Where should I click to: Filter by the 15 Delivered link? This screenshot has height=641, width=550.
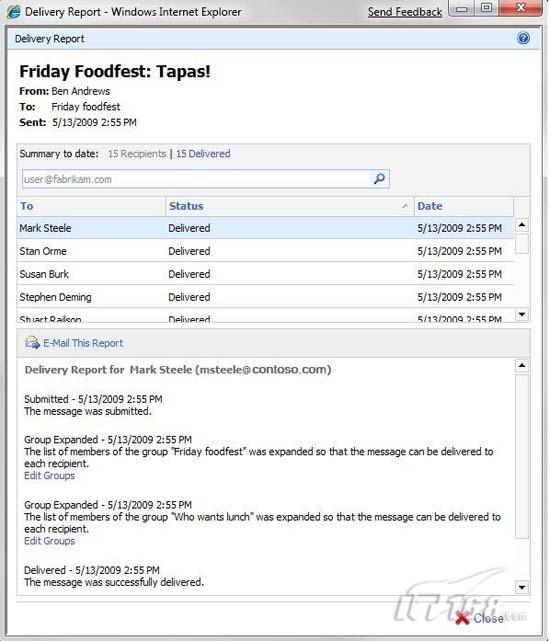[x=203, y=154]
